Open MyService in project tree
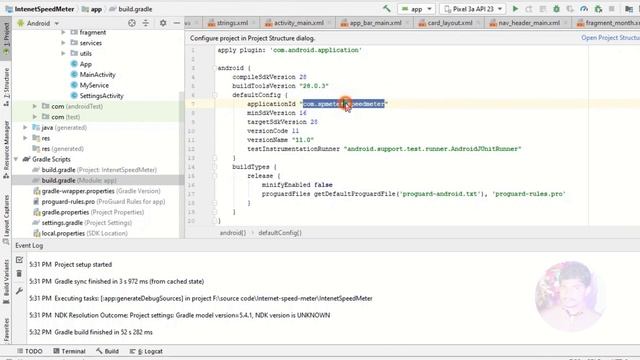 pyautogui.click(x=90, y=85)
